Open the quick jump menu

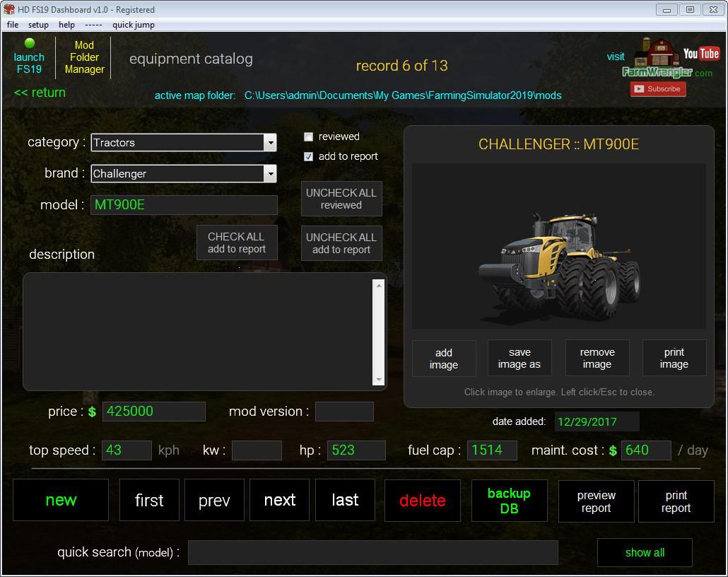[133, 25]
